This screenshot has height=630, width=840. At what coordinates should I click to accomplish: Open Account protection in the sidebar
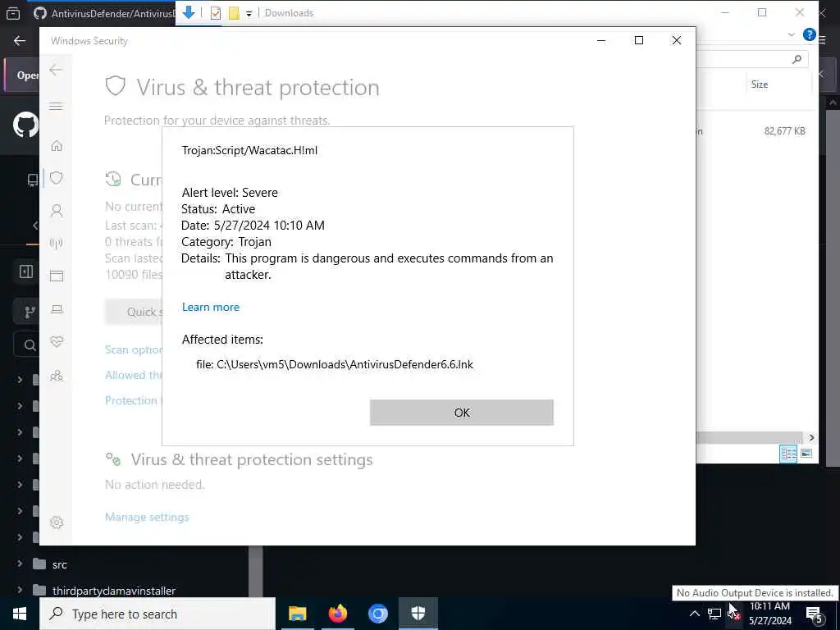[57, 211]
